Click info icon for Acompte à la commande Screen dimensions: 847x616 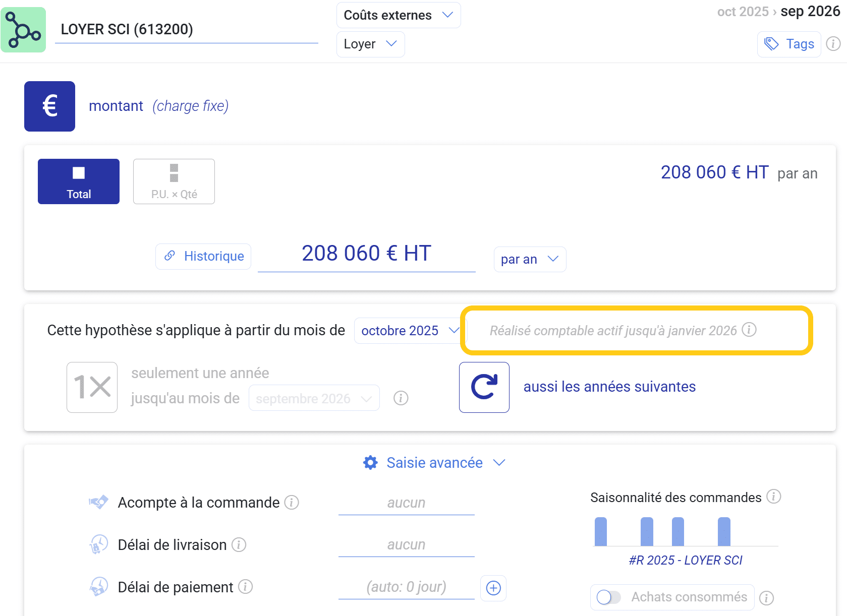[292, 503]
